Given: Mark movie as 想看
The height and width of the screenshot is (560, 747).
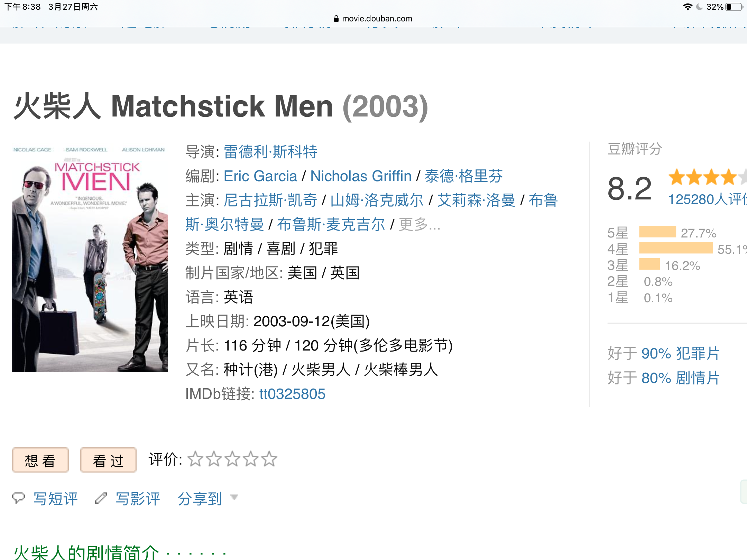Looking at the screenshot, I should [40, 460].
